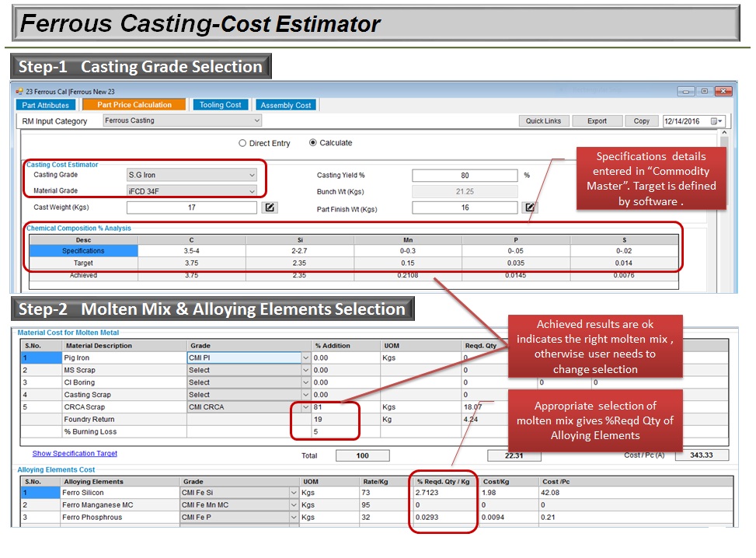Select the Calculate radio button
This screenshot has height=558, width=756.
pyautogui.click(x=313, y=143)
